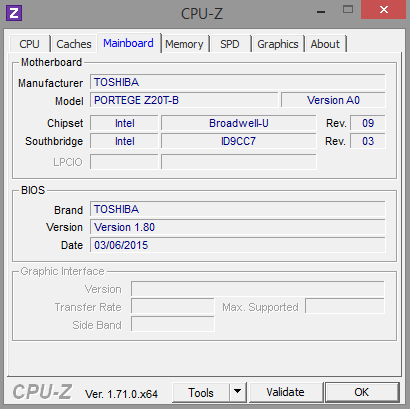
Task: Open the Caches tab
Action: [74, 44]
